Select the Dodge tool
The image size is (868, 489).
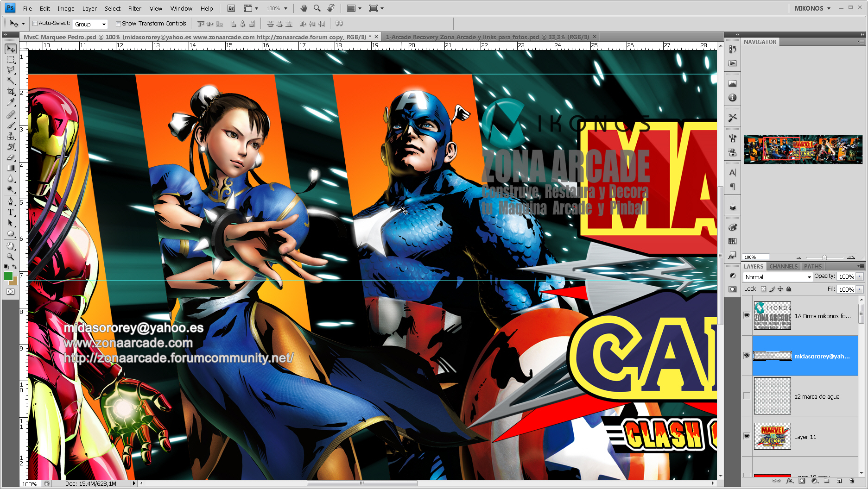click(11, 189)
